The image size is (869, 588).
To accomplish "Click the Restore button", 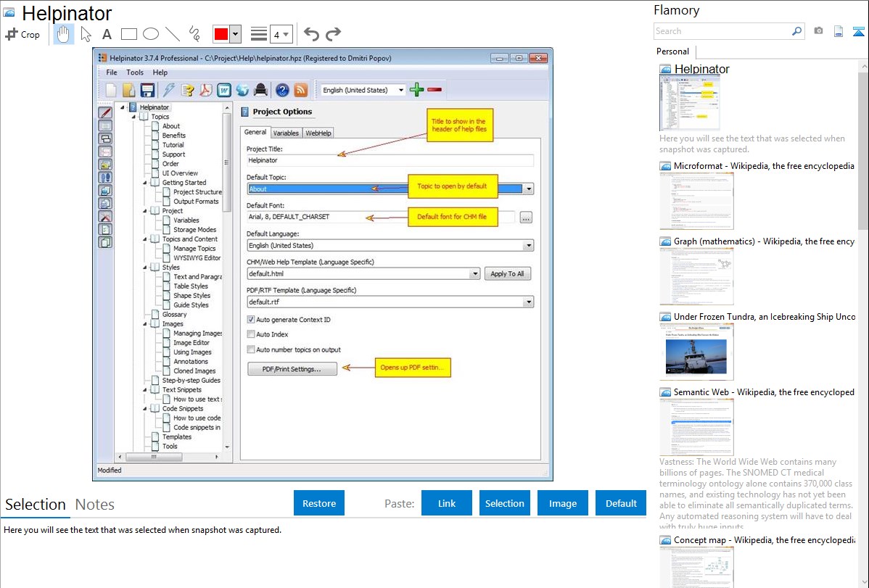I will tap(319, 503).
